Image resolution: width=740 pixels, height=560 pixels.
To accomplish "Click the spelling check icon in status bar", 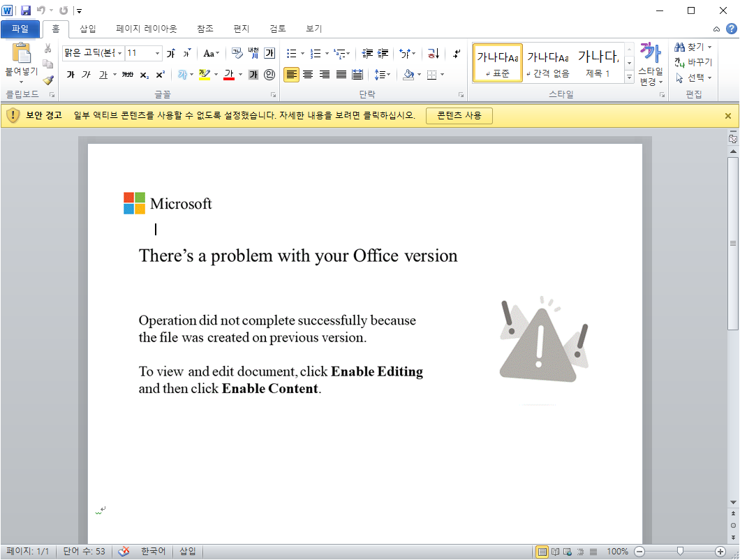I will pos(124,551).
